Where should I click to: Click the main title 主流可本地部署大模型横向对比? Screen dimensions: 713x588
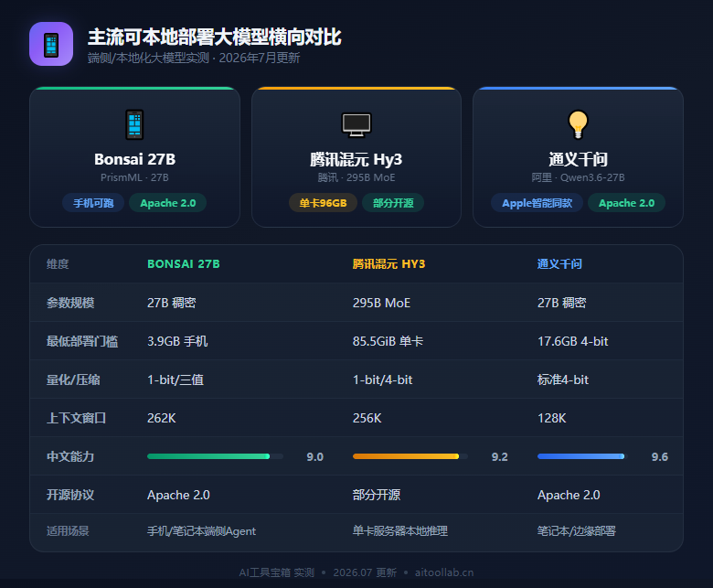pos(214,37)
